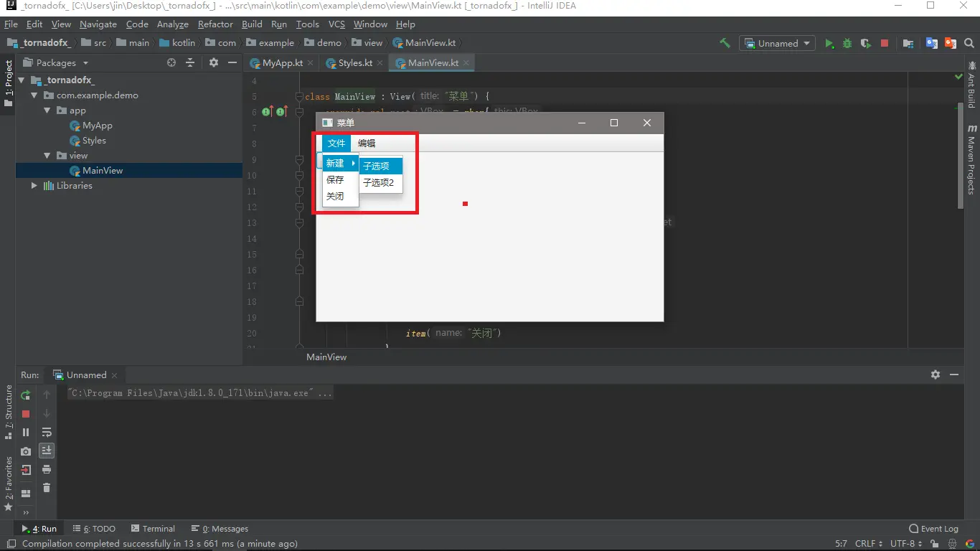Close the MainView.kt editor tab
The width and height of the screenshot is (980, 551).
point(466,63)
